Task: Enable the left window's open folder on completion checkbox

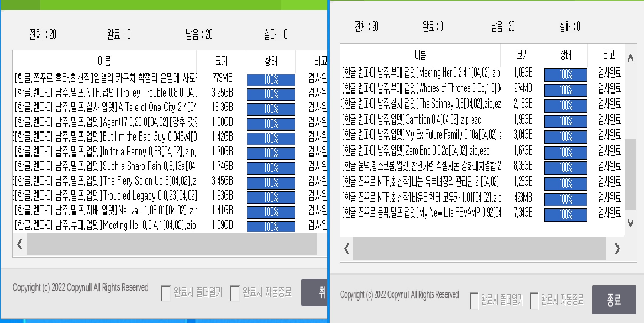Action: 166,293
